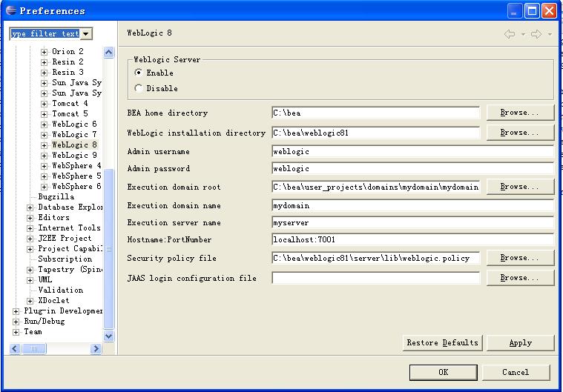Select Validation in the tree
Image resolution: width=563 pixels, height=392 pixels.
pyautogui.click(x=60, y=290)
